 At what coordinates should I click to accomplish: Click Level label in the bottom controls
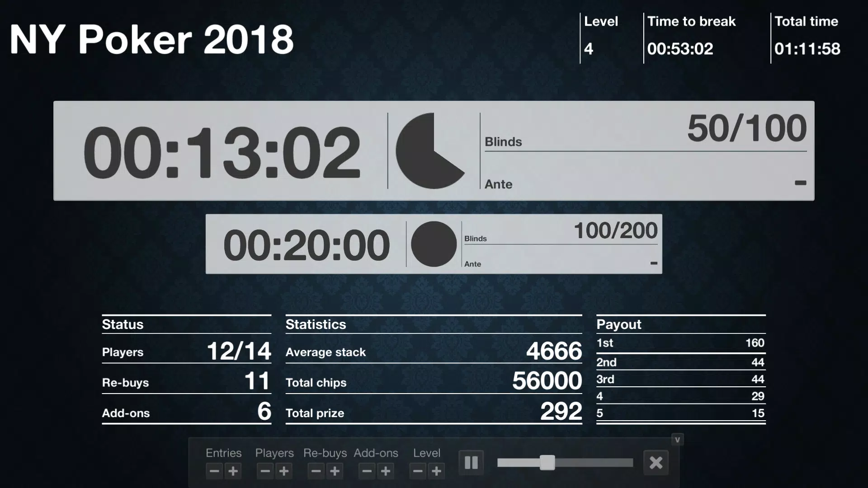[x=426, y=452]
